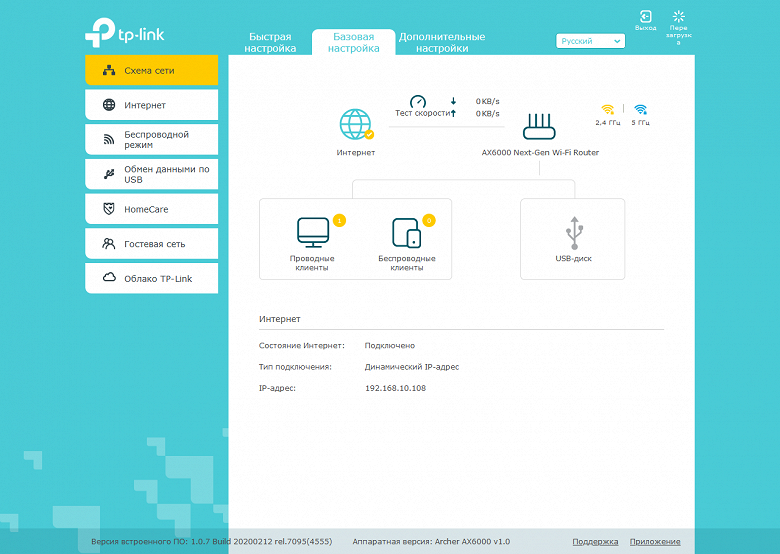Select the USB-диск icon

click(574, 233)
